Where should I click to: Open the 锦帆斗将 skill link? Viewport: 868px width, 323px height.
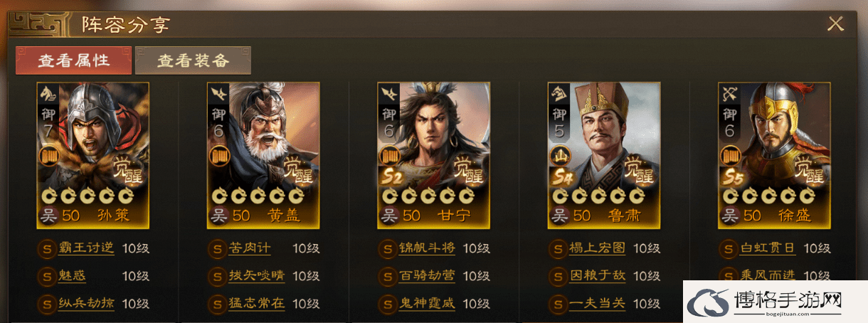[427, 249]
